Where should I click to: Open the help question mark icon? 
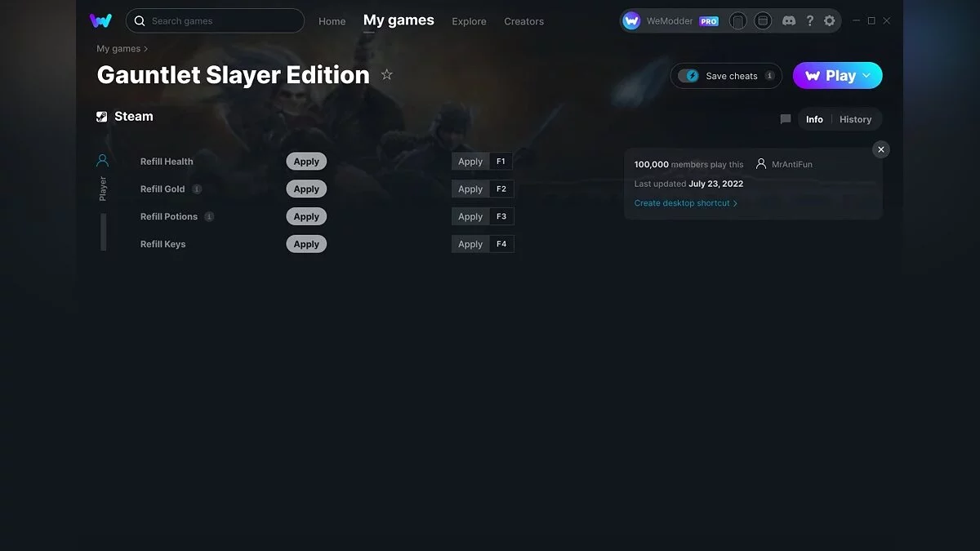[x=809, y=21]
